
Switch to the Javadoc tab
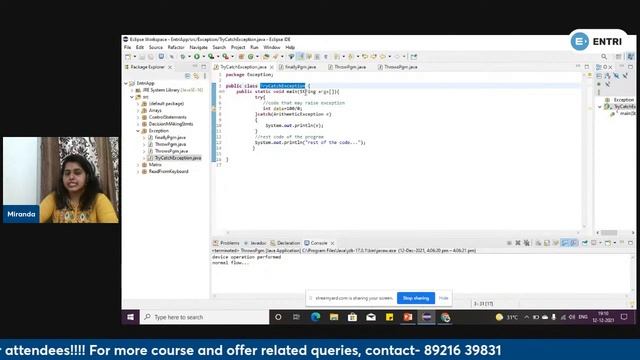point(255,243)
